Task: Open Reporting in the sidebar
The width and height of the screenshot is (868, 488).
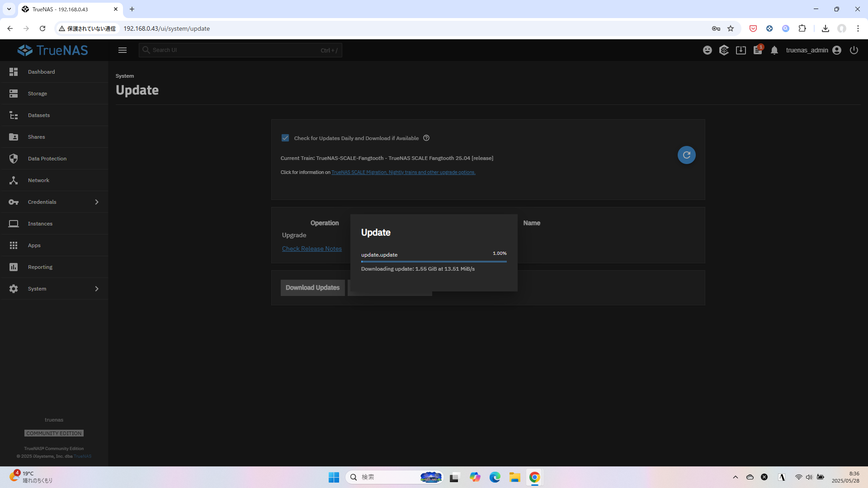Action: [54, 267]
